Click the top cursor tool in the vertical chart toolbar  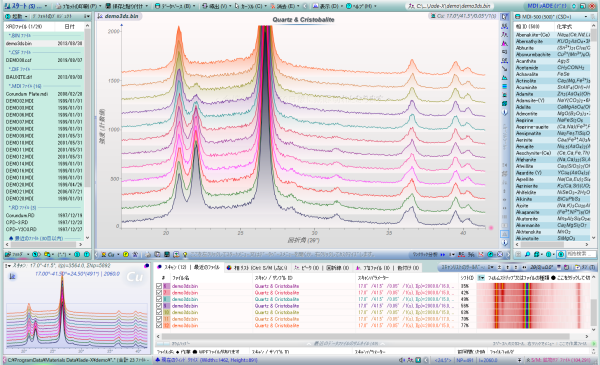505,16
